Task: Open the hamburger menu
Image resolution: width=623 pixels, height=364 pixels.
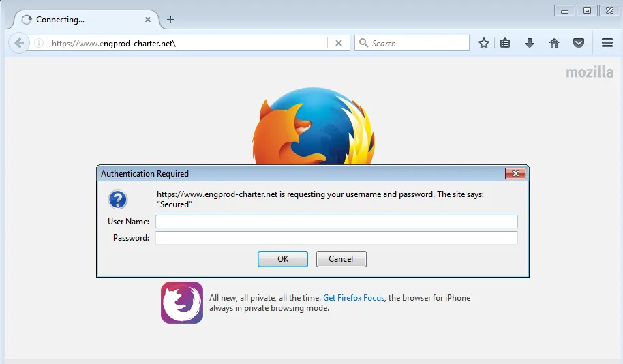Action: point(607,42)
